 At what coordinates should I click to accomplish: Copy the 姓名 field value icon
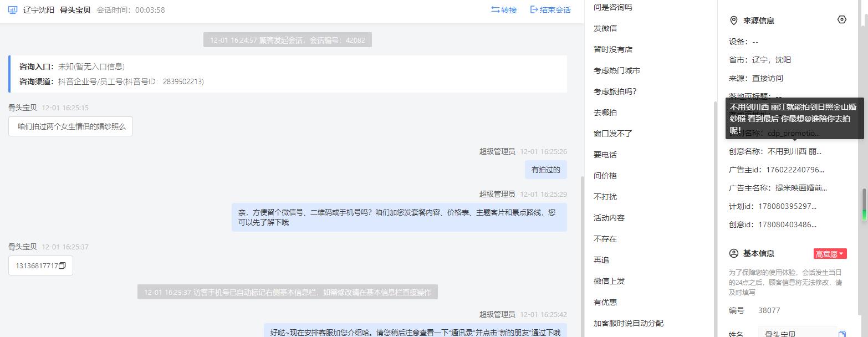coord(842,334)
